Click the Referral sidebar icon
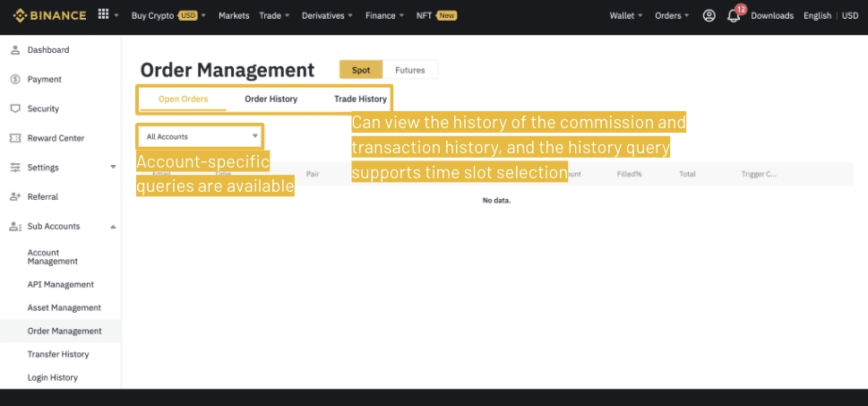The height and width of the screenshot is (406, 868). 15,197
